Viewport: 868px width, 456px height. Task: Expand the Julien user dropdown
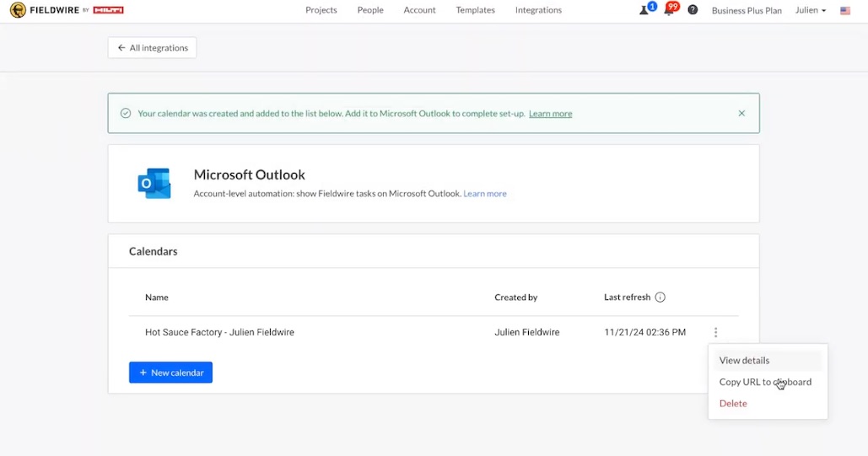click(810, 10)
